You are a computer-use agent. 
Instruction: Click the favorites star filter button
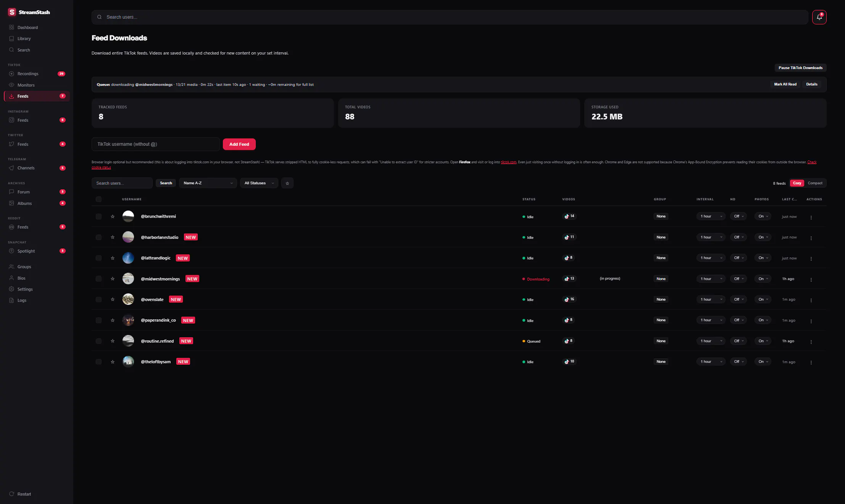[x=287, y=183]
